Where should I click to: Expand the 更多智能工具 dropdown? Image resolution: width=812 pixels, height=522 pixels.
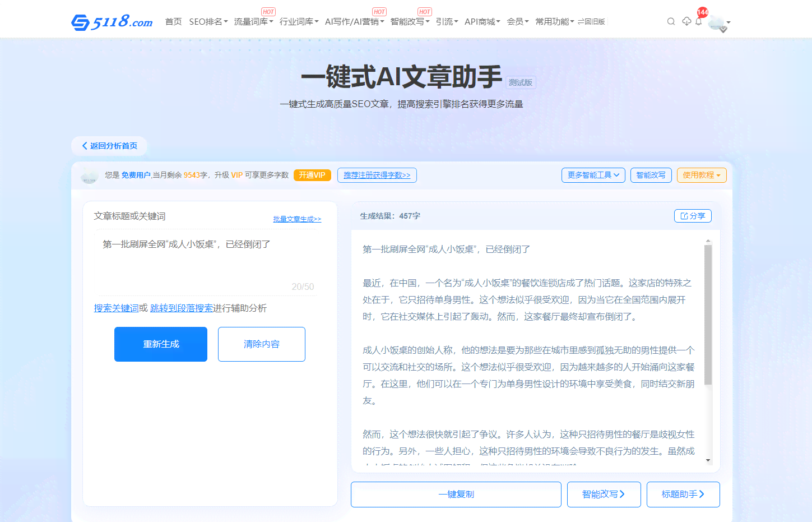pos(593,175)
